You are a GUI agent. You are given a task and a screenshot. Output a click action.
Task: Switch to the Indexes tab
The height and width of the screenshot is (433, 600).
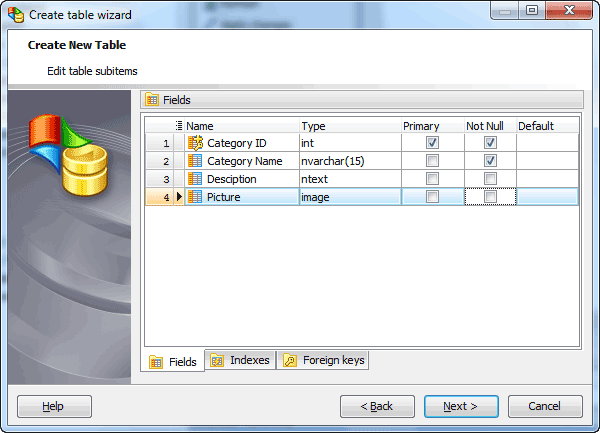coord(240,360)
